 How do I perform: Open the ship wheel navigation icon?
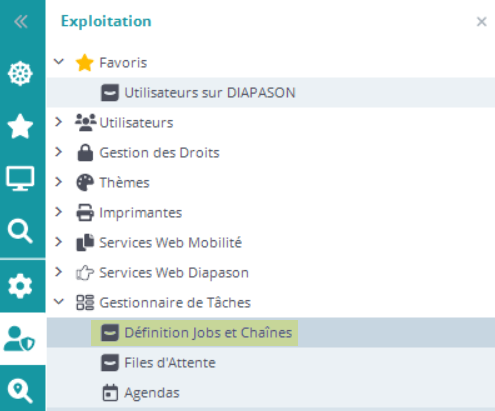tap(20, 74)
